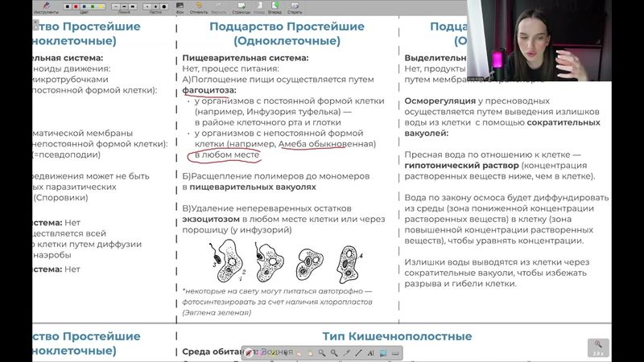This screenshot has height=362, width=644.
Task: Pick the largest eraser size
Action: click(x=164, y=6)
